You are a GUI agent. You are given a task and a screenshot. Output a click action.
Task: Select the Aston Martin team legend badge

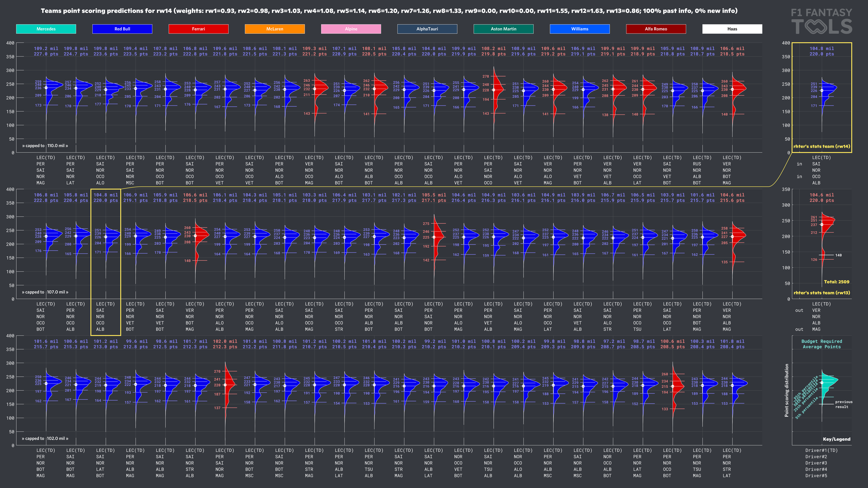click(503, 29)
